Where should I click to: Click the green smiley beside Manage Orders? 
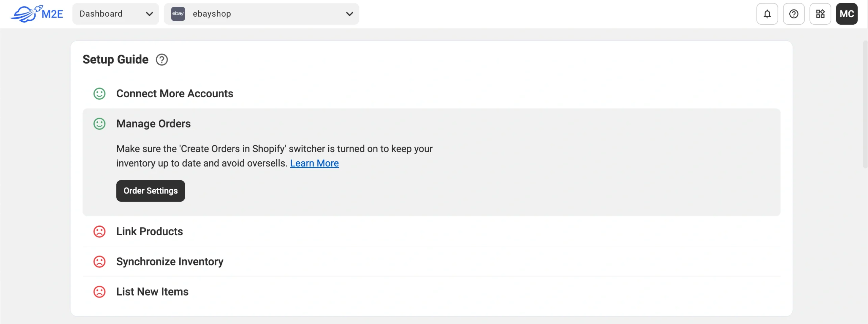(99, 124)
